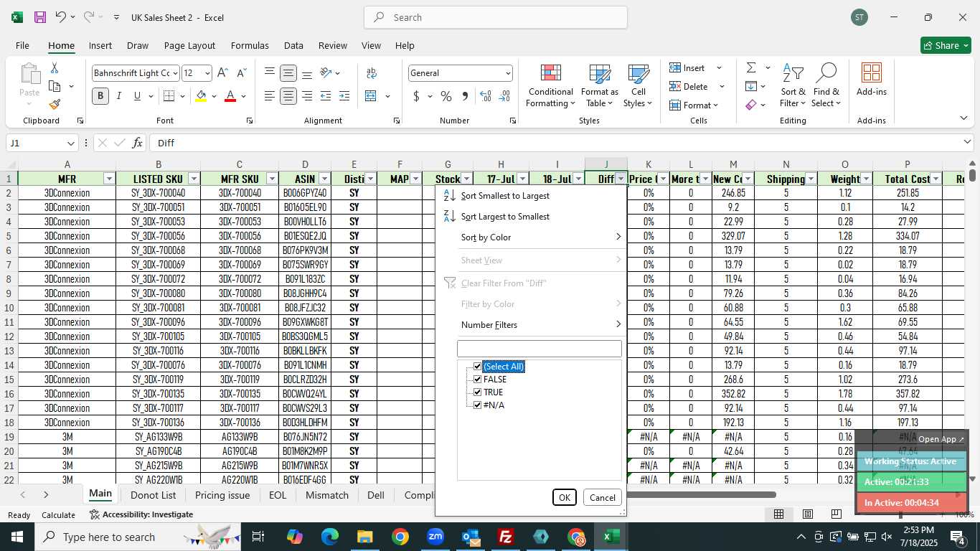Click the Center align icon
The width and height of the screenshot is (980, 551).
pyautogui.click(x=288, y=96)
